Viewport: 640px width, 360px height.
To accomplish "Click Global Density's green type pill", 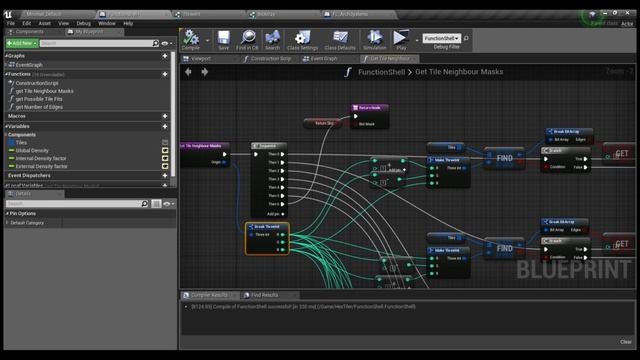I will [x=11, y=150].
